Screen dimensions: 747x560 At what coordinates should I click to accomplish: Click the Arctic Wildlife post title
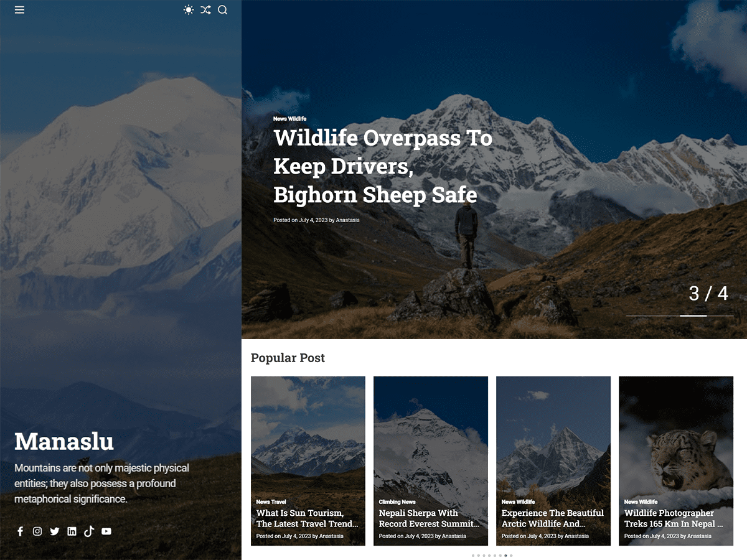tap(552, 518)
